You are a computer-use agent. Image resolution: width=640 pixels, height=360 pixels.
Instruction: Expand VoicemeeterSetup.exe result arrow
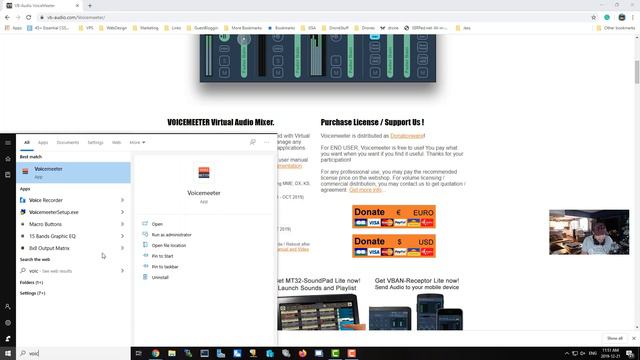[x=122, y=212]
